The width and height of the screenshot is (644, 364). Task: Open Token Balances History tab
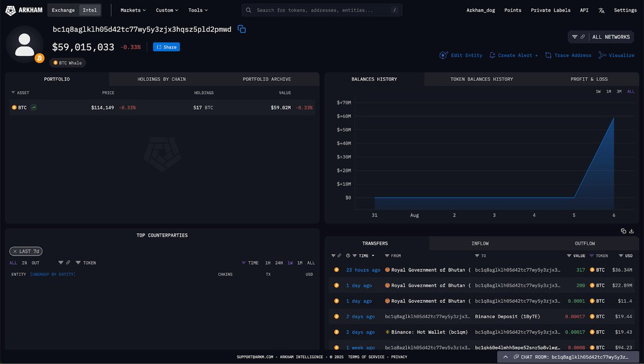pyautogui.click(x=481, y=79)
